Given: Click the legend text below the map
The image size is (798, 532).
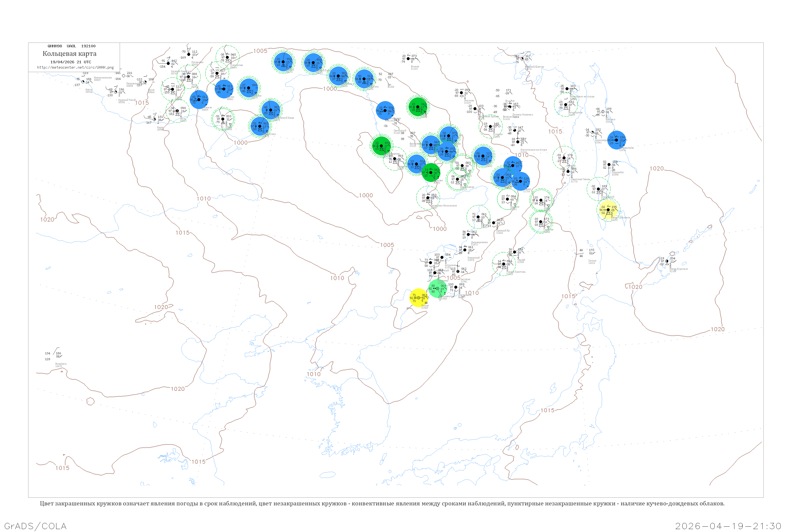Looking at the screenshot, I should point(382,504).
